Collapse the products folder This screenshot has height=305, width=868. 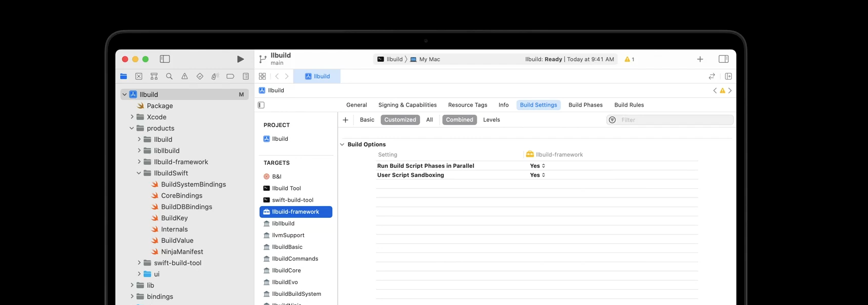tap(132, 129)
